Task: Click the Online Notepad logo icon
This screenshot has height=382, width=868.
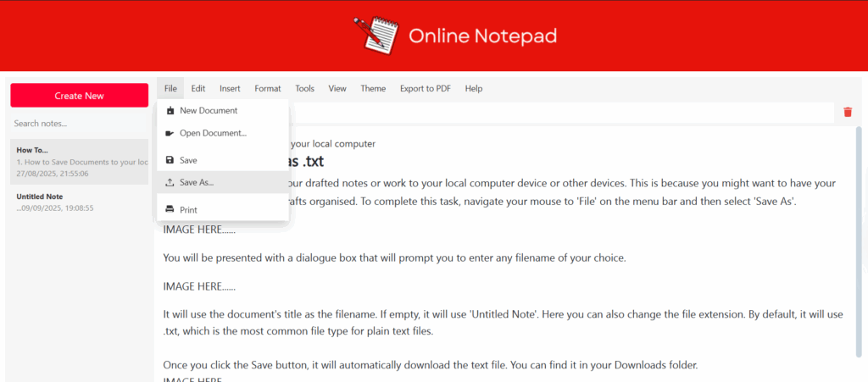Action: [x=376, y=35]
